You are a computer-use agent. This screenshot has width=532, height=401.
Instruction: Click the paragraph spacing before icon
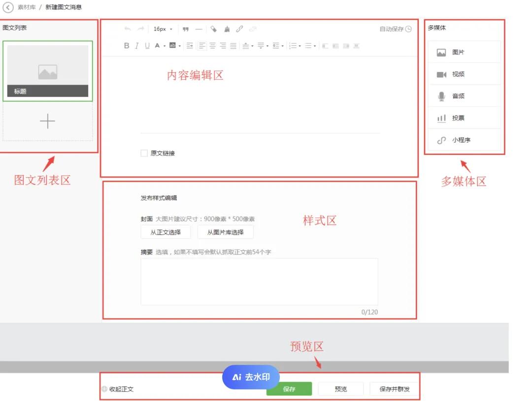(x=246, y=46)
